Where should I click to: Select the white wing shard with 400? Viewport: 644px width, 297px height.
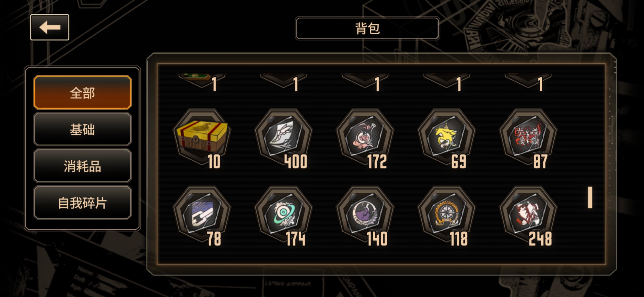pos(283,137)
